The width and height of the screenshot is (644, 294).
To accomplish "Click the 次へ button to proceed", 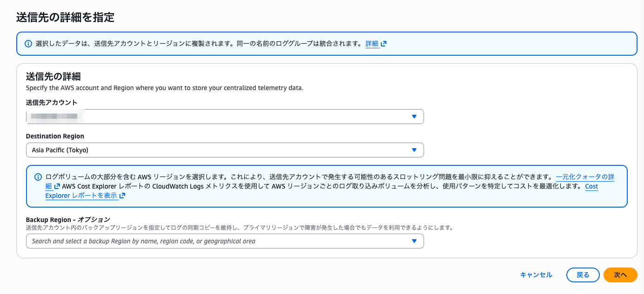I will [620, 274].
